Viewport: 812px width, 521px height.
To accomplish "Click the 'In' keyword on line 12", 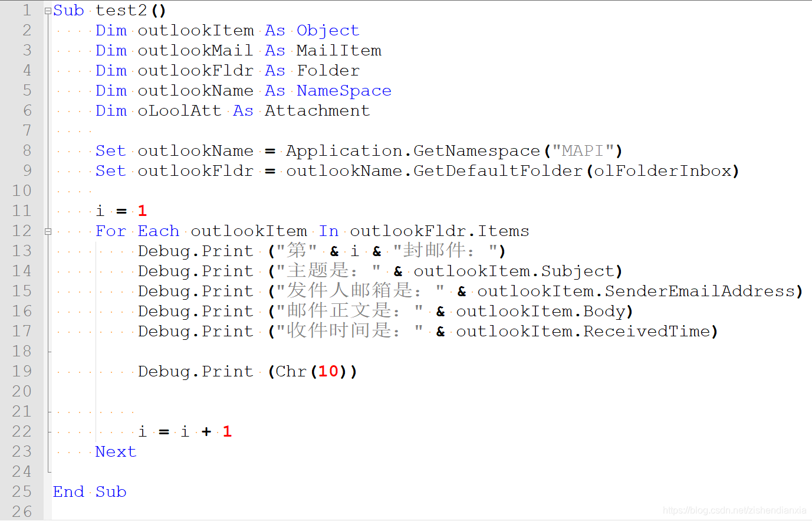I will click(328, 231).
